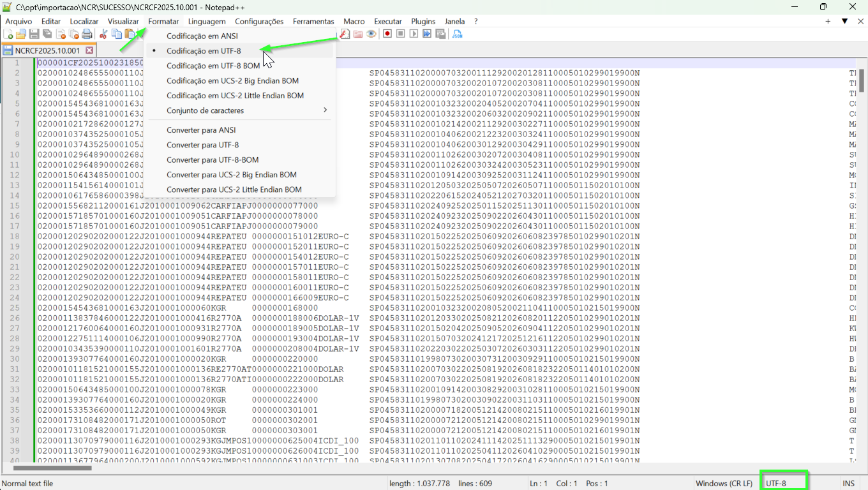The width and height of the screenshot is (868, 490).
Task: Toggle the Monitoring eye icon
Action: [x=371, y=34]
